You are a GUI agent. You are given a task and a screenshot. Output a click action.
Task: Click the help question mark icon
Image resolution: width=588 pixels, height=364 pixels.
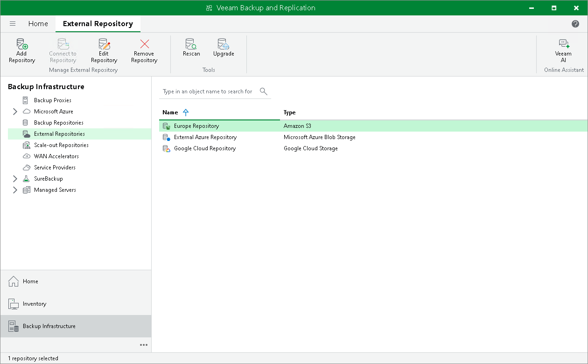point(575,24)
